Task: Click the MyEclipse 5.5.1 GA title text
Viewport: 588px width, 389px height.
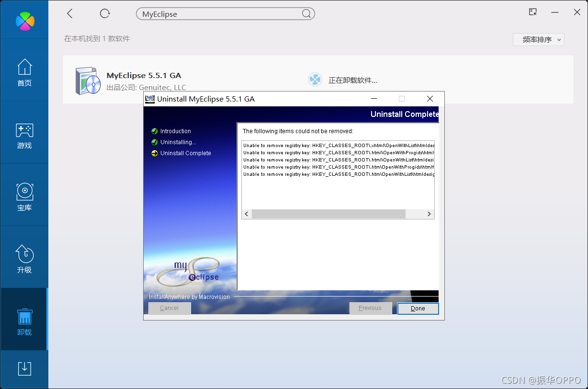Action: (x=144, y=75)
